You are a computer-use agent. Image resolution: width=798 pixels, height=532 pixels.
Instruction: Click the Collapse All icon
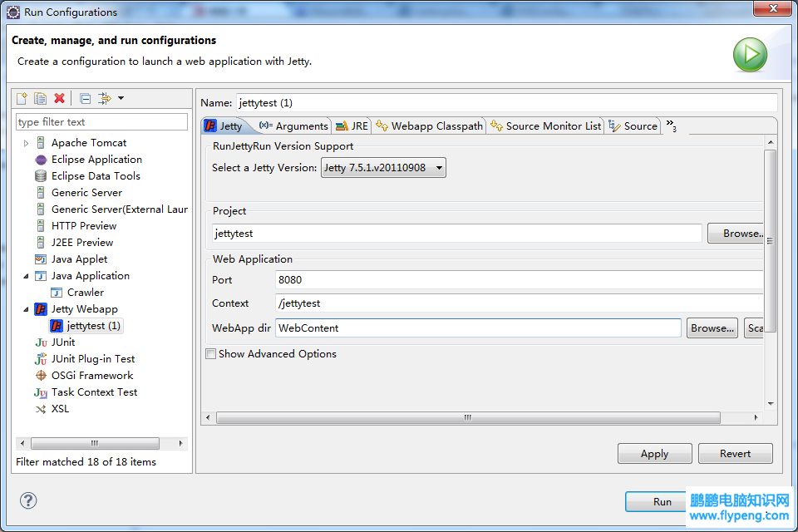86,98
